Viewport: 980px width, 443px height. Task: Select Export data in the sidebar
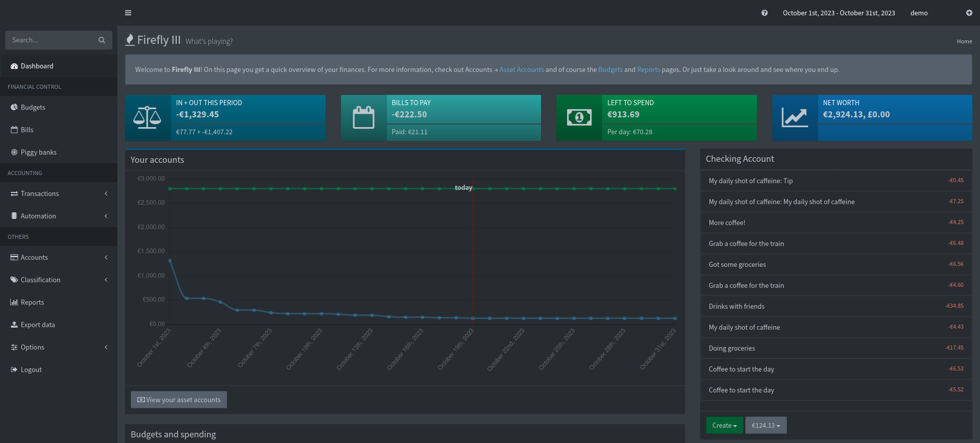[x=59, y=325]
